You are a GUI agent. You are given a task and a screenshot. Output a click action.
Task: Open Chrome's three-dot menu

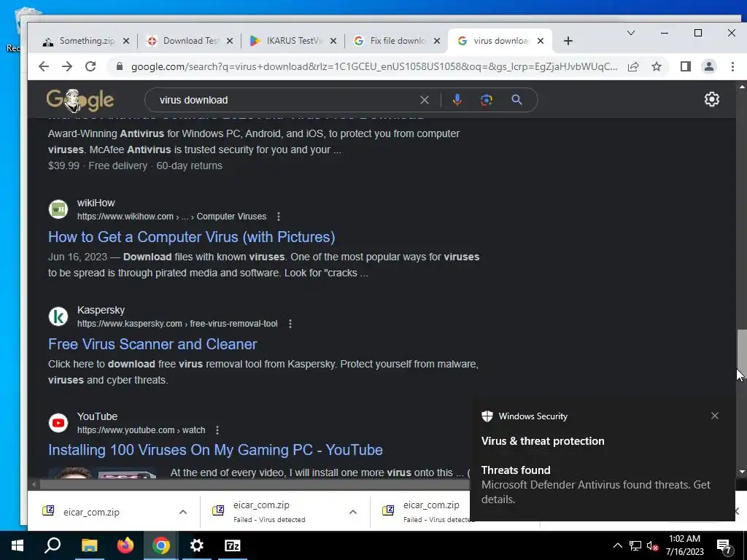pyautogui.click(x=732, y=66)
